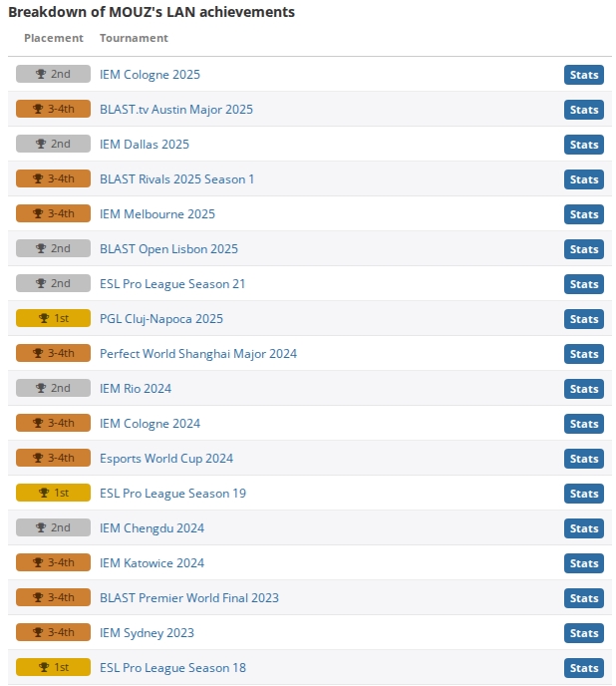Click the 1st place badge for ESL Pro League Season 19
Viewport: 616px width, 686px height.
54,493
